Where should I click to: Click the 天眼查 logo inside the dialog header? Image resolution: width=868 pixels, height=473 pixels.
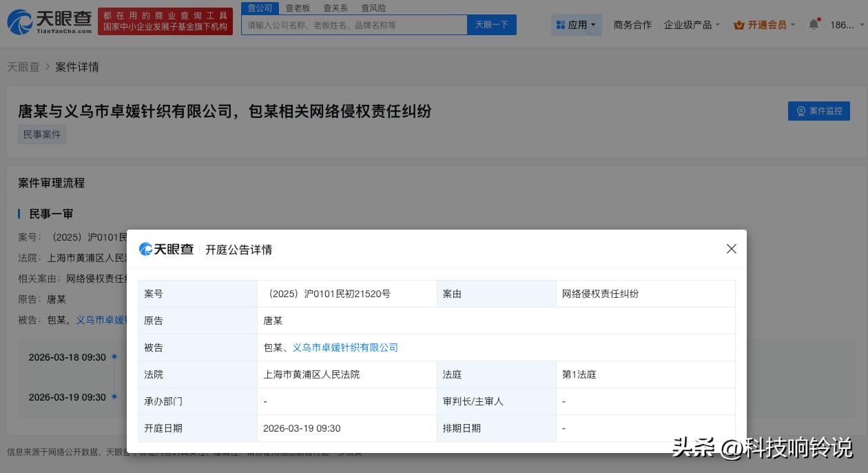(x=166, y=250)
